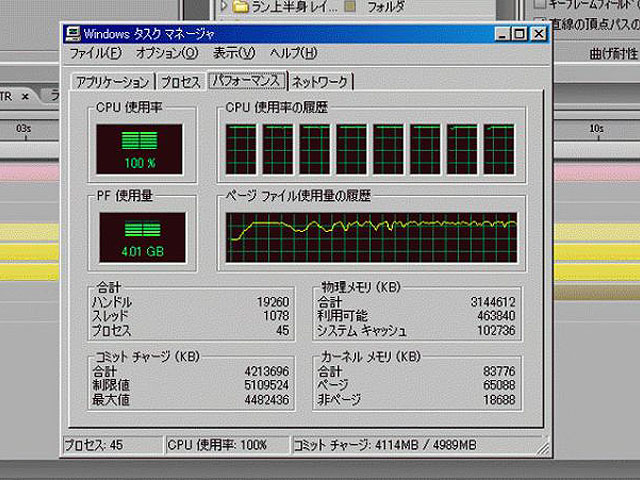Click the label color square beside フォルダ
640x480 pixels.
[x=350, y=6]
